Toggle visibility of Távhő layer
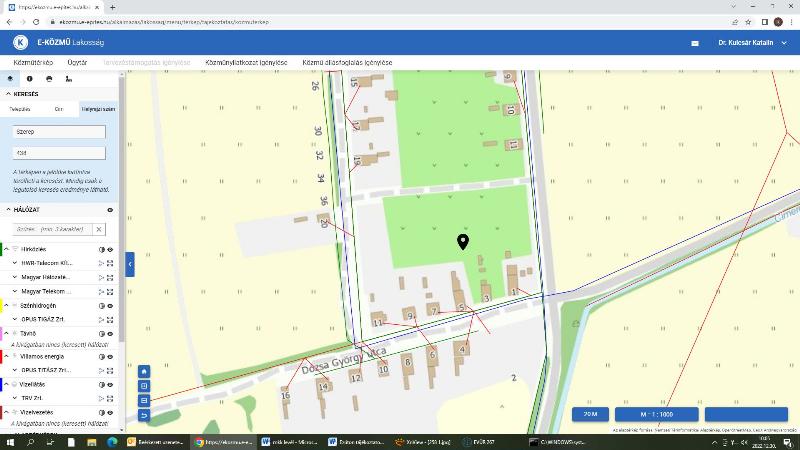Viewport: 800px width, 450px height. click(110, 334)
